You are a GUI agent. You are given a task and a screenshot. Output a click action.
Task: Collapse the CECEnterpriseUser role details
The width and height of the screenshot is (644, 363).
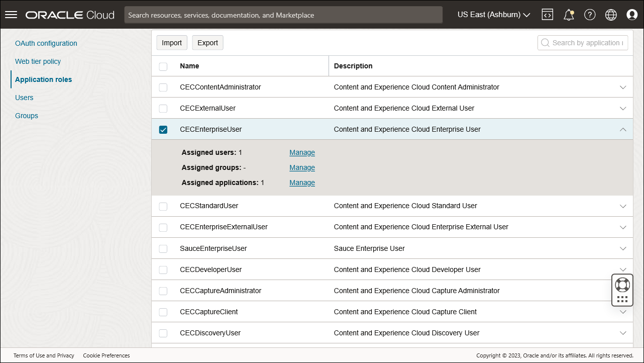pyautogui.click(x=623, y=129)
